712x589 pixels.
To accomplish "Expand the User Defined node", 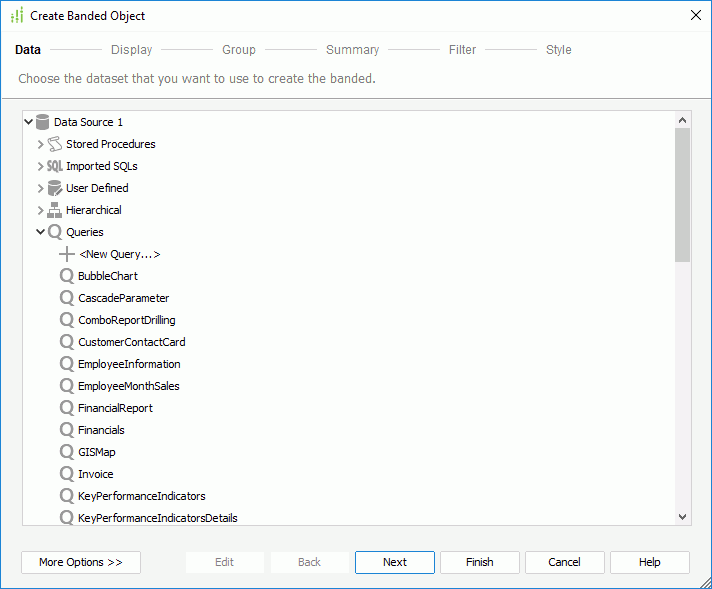I will pyautogui.click(x=40, y=188).
